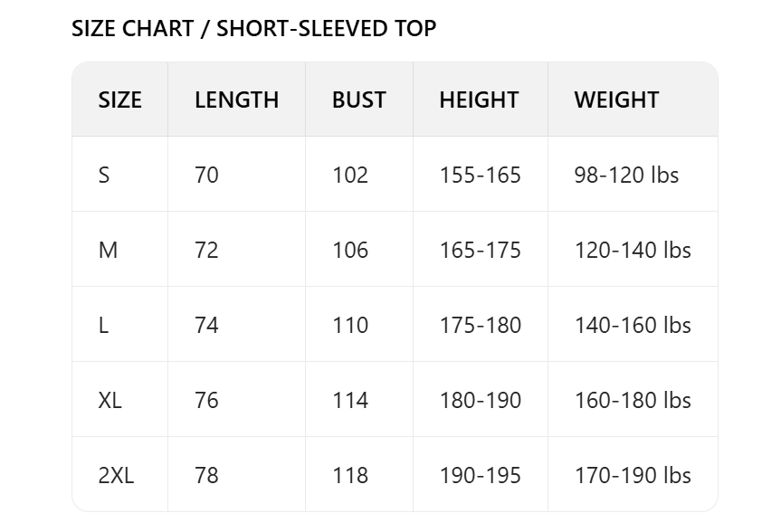Viewport: 781px width, 532px height.
Task: Select the size S cell
Action: click(104, 175)
